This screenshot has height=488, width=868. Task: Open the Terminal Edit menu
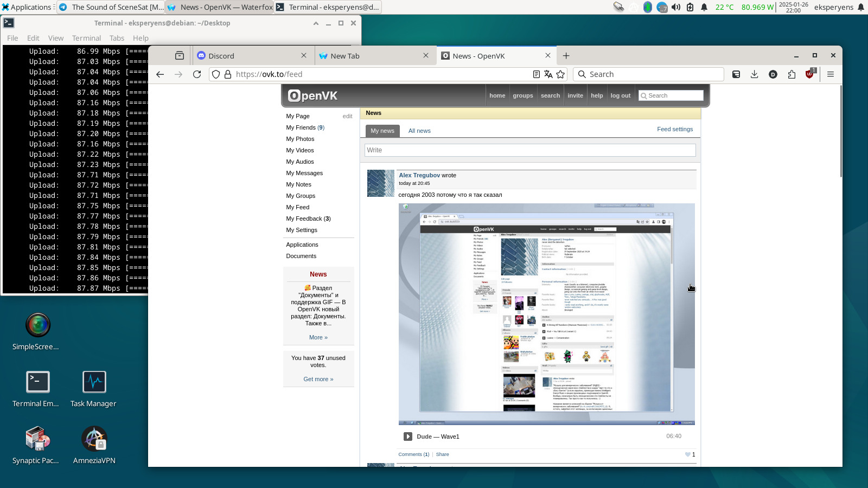point(33,38)
